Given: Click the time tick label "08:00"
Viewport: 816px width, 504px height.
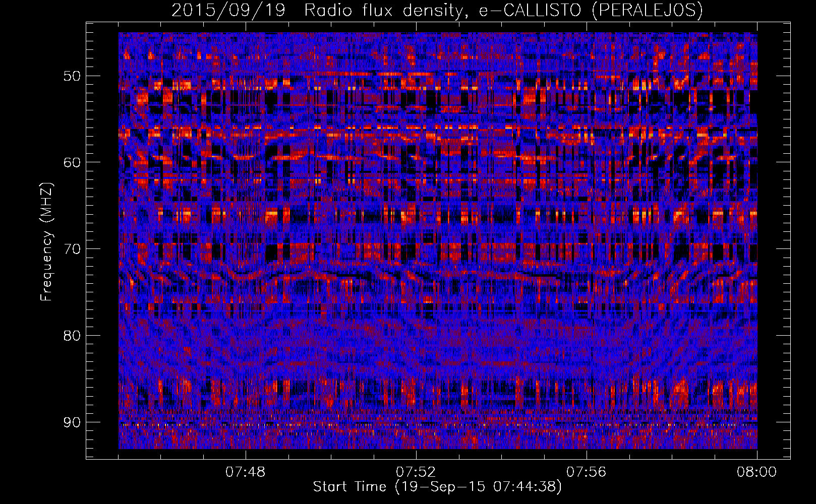Looking at the screenshot, I should point(757,472).
